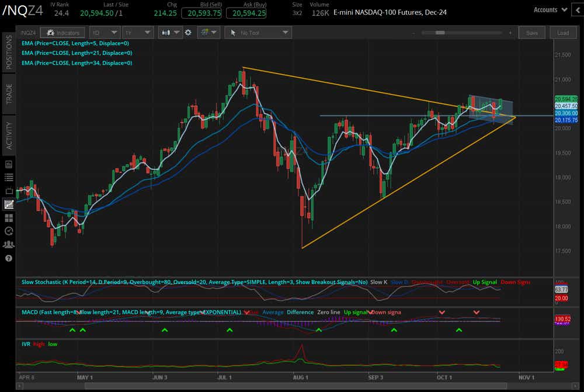Open the Indicators panel

[x=62, y=33]
